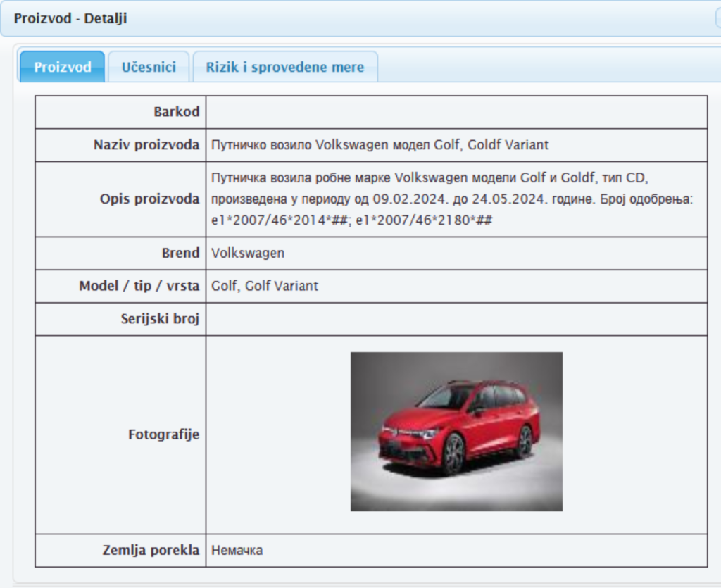Click the empty Barkod value cell
721x588 pixels.
click(x=456, y=112)
